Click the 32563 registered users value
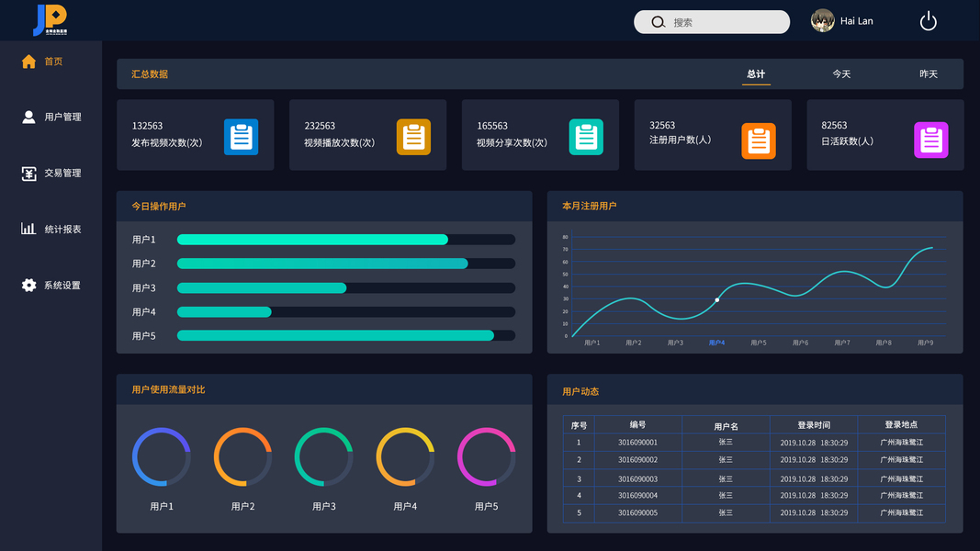 tap(662, 125)
